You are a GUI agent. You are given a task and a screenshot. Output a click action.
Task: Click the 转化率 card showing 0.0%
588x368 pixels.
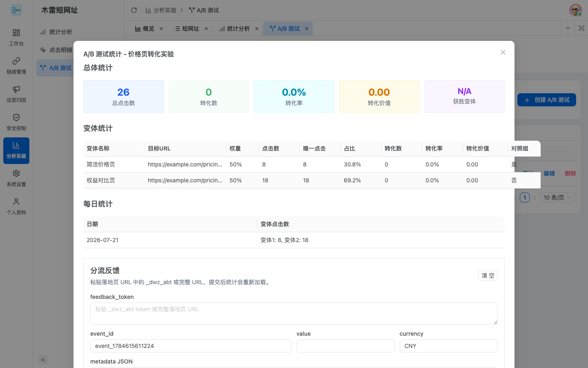pyautogui.click(x=294, y=96)
